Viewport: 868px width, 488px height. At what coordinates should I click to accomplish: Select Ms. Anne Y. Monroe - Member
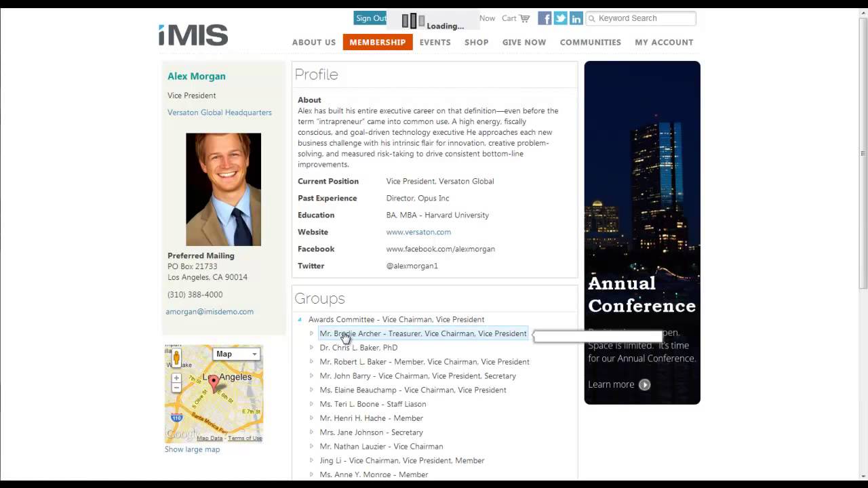click(374, 474)
